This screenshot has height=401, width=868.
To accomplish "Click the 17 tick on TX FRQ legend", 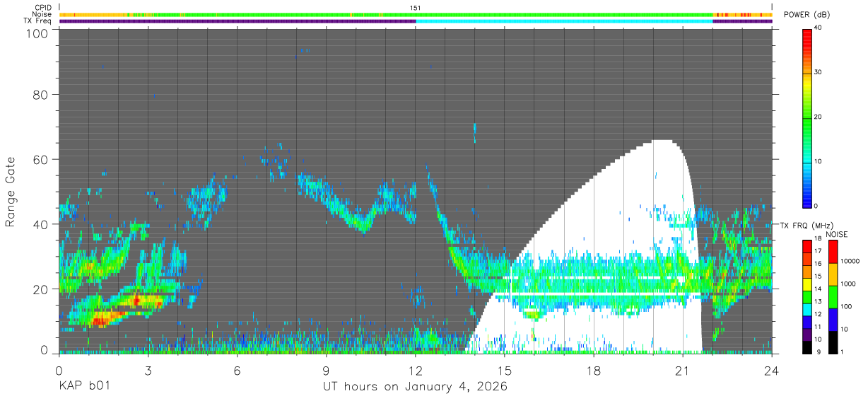I will click(819, 251).
